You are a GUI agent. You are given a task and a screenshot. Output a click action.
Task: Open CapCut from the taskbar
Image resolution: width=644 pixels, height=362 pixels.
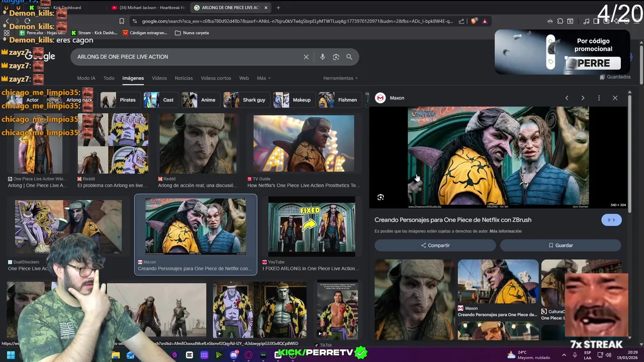pos(189,355)
